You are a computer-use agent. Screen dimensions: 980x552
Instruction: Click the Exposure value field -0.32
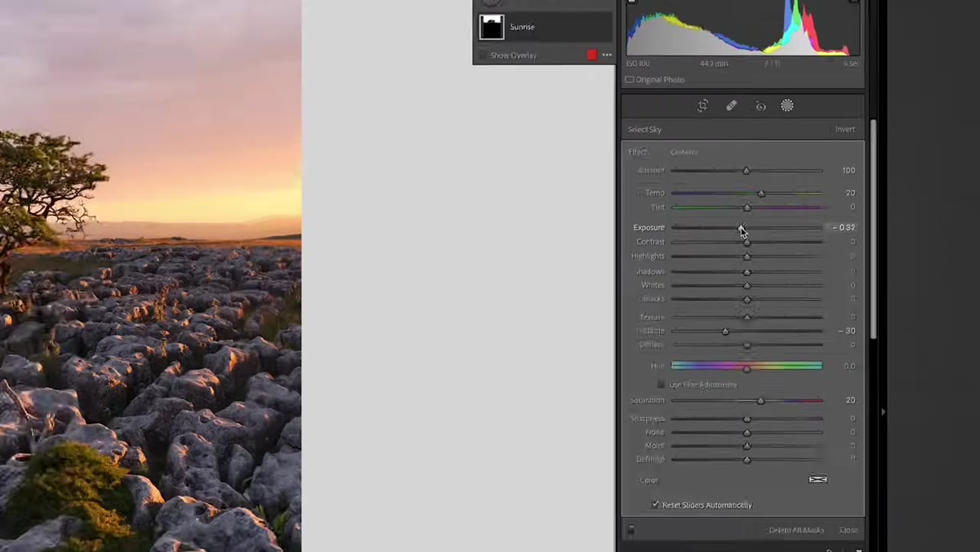(x=843, y=228)
